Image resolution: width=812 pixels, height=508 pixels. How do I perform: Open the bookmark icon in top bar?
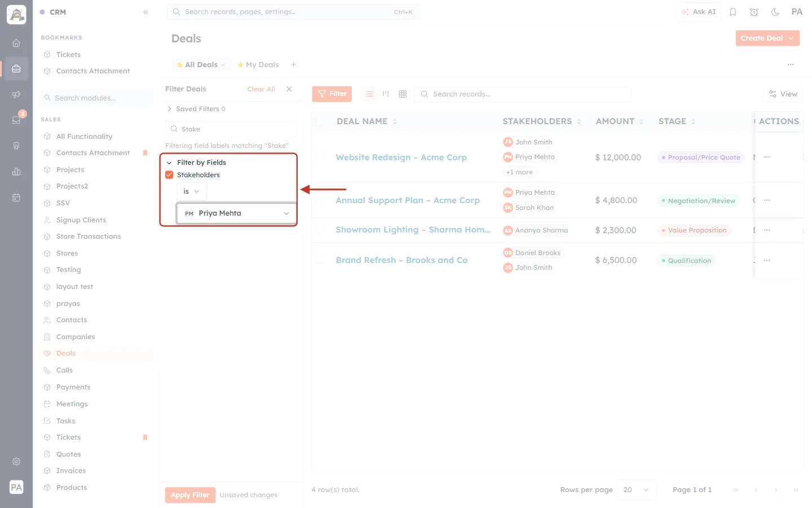click(x=733, y=12)
